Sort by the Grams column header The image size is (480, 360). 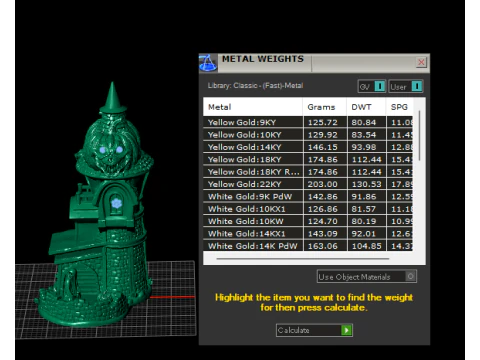tap(324, 107)
